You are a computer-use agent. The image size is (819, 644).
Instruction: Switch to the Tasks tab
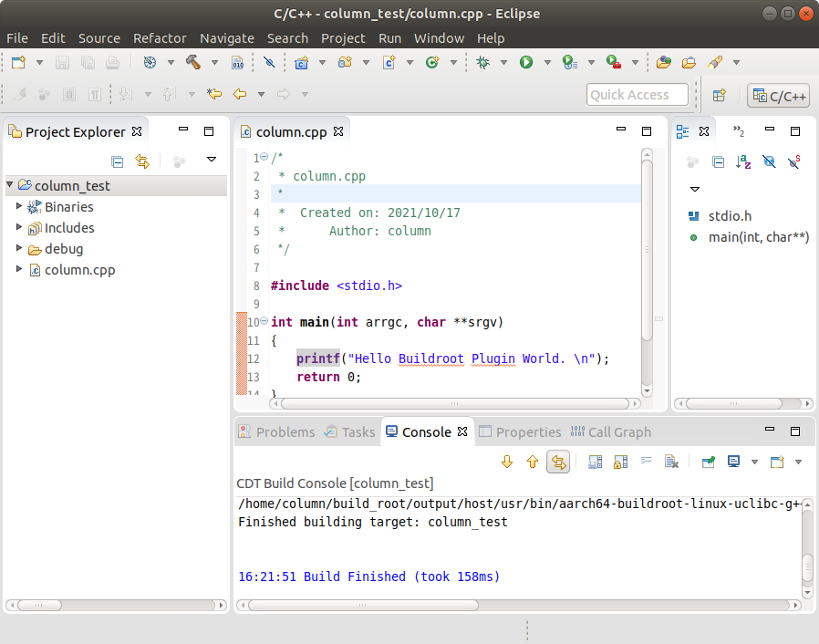click(350, 432)
